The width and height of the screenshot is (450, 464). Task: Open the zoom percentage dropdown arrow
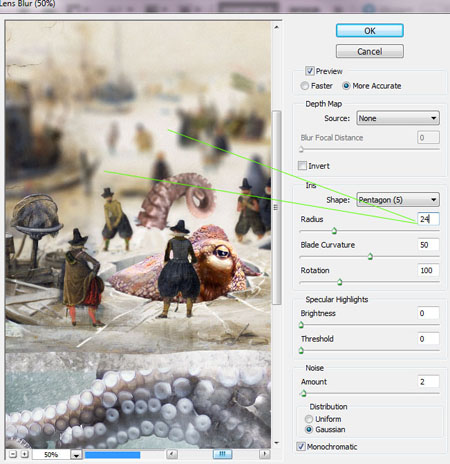[x=76, y=455]
